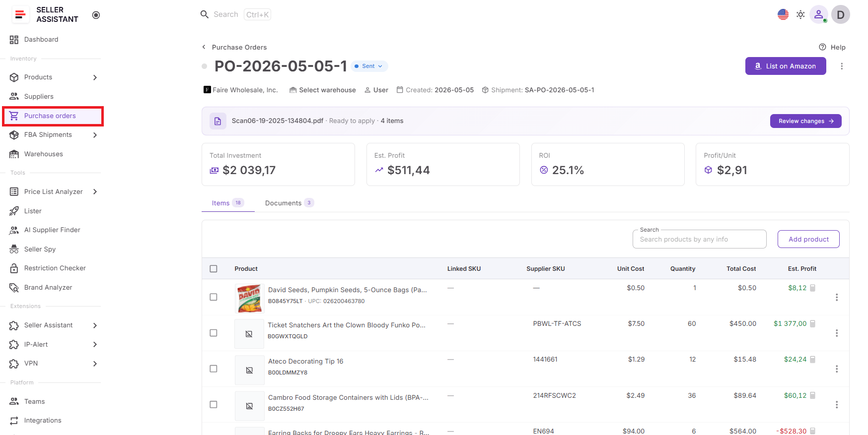
Task: Toggle light theme sun icon
Action: pos(800,14)
